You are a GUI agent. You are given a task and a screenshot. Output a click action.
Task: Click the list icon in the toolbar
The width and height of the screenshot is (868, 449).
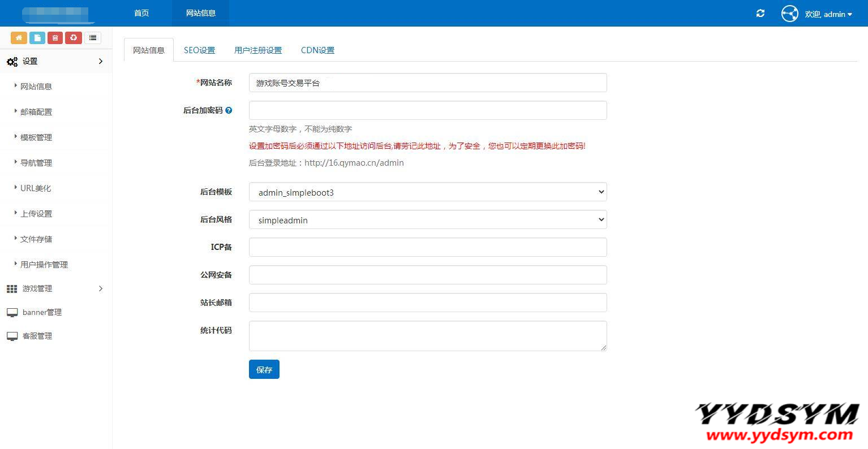(92, 37)
